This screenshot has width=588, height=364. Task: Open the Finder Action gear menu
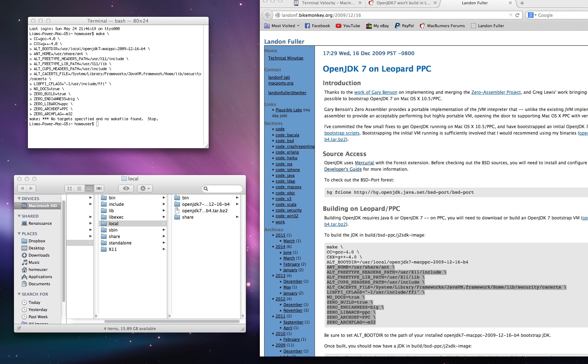point(145,188)
